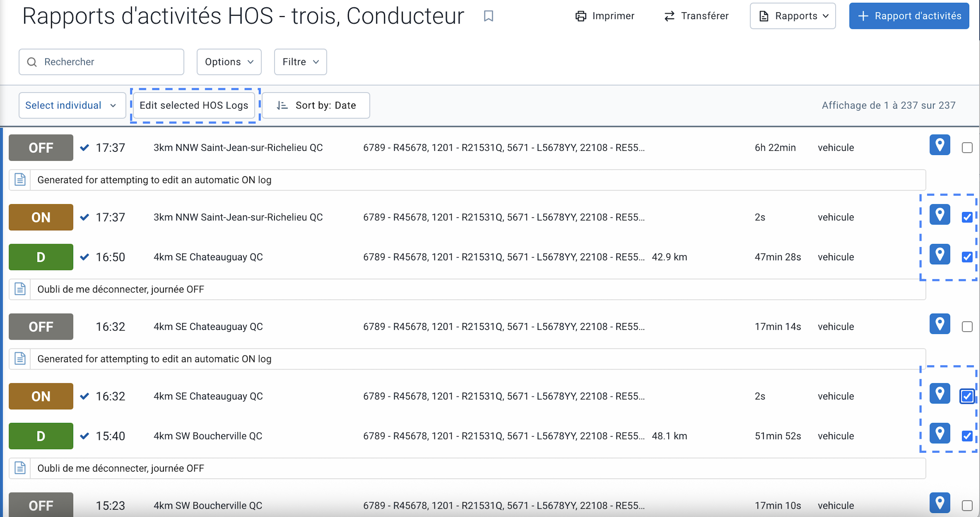Screen dimensions: 980x517
Task: Click the ON status badge at 17:37
Action: [41, 217]
